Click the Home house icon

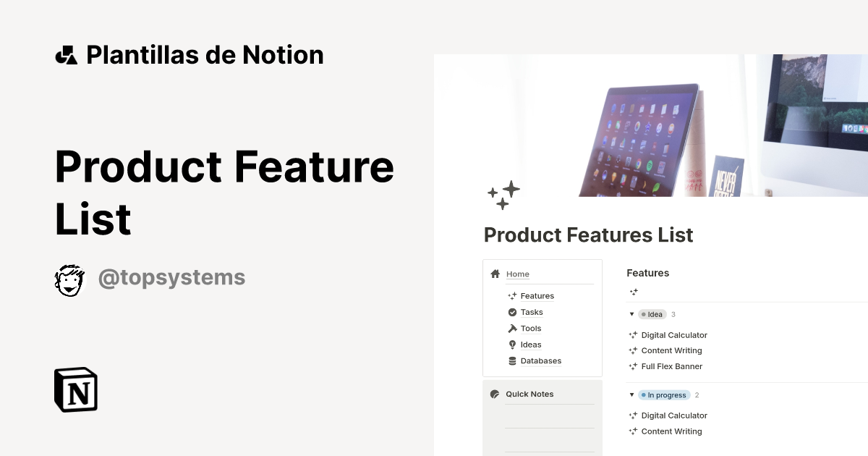coord(495,274)
